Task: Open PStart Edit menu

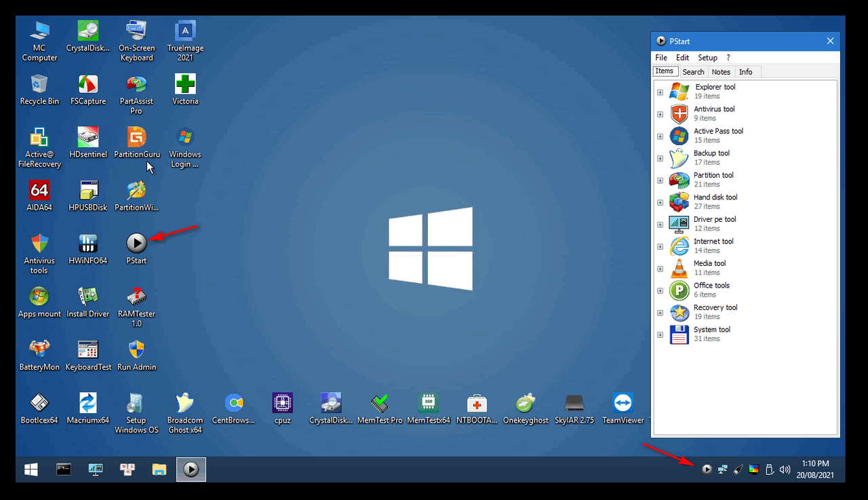Action: (682, 58)
